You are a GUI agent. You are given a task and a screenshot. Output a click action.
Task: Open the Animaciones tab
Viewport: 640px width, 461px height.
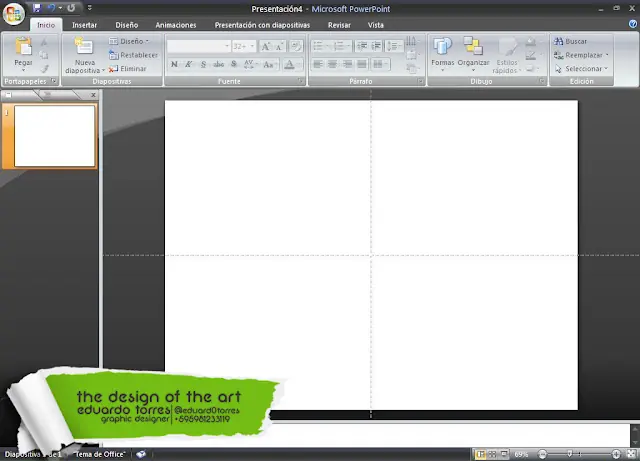point(176,25)
